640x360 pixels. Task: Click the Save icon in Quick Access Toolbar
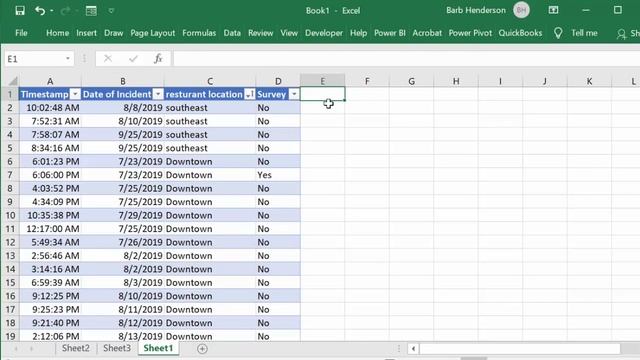point(20,11)
